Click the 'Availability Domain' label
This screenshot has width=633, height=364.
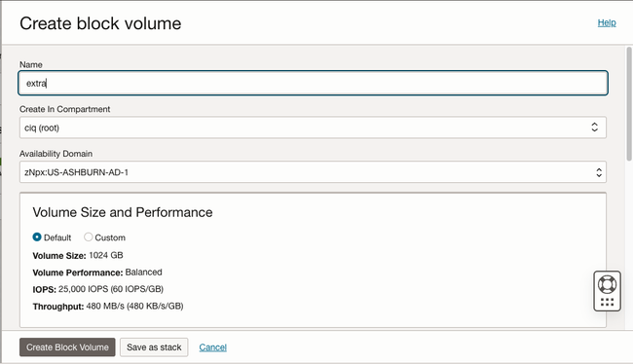point(56,154)
